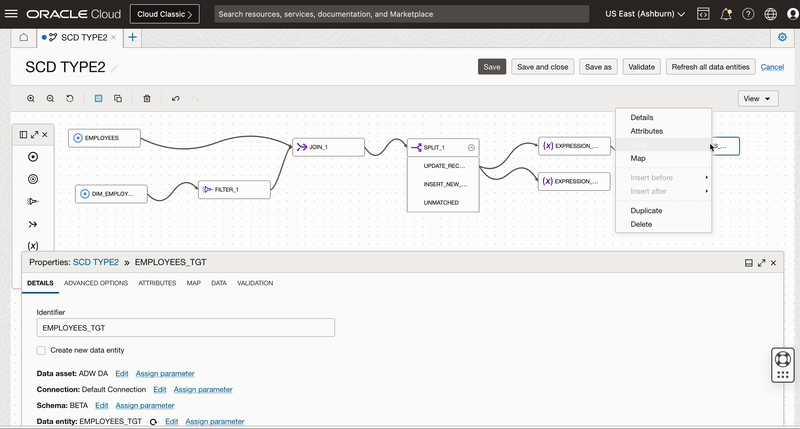Dock the Properties panel icon
Screen dimensions: 800x429
(748, 263)
